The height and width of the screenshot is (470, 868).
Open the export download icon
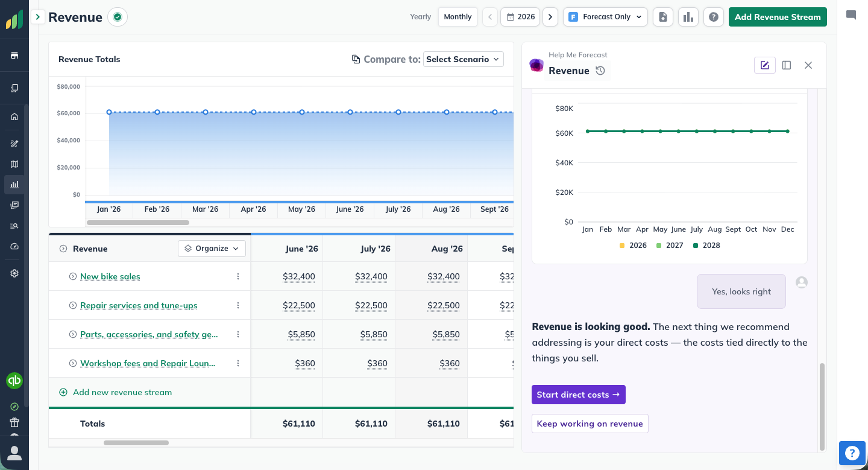(x=663, y=17)
